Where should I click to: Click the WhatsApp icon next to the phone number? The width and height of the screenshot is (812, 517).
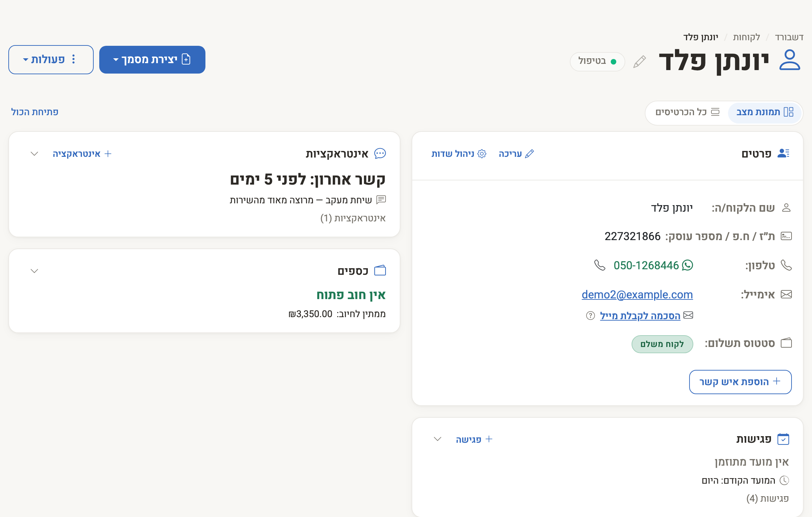pyautogui.click(x=687, y=265)
